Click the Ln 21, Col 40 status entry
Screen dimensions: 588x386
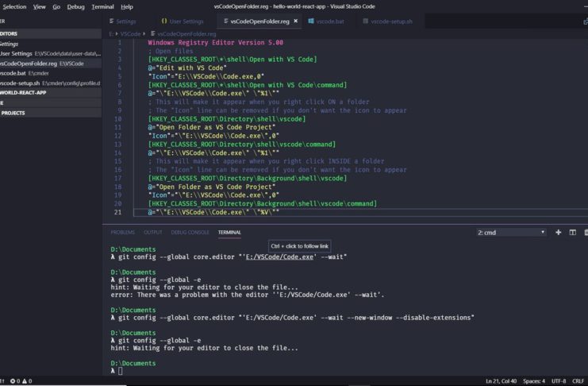[502, 381]
